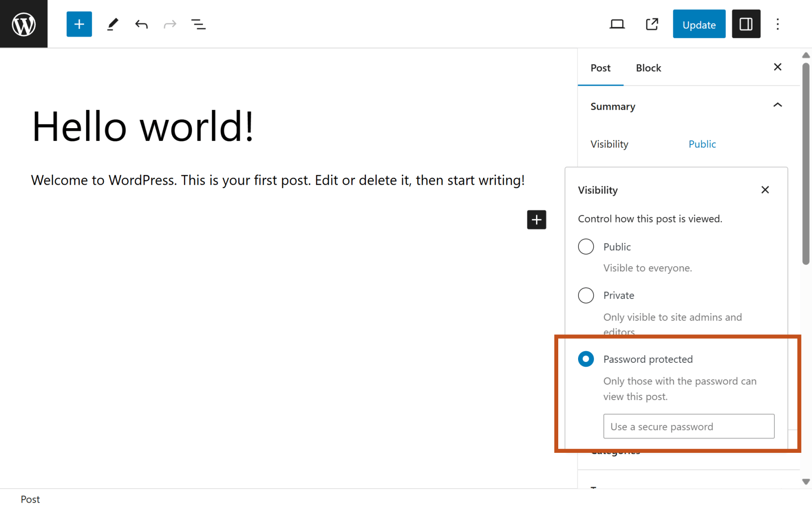812x508 pixels.
Task: Select the Password protected radio button
Action: [586, 359]
